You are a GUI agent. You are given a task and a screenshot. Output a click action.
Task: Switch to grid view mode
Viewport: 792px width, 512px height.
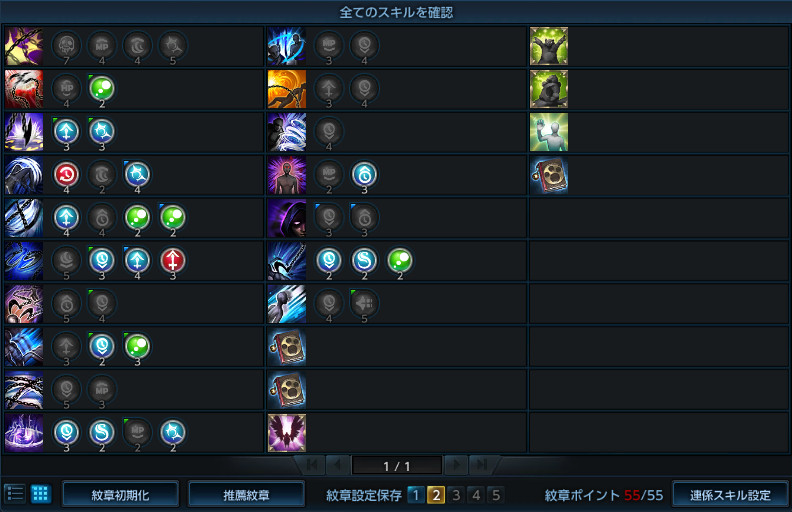40,494
